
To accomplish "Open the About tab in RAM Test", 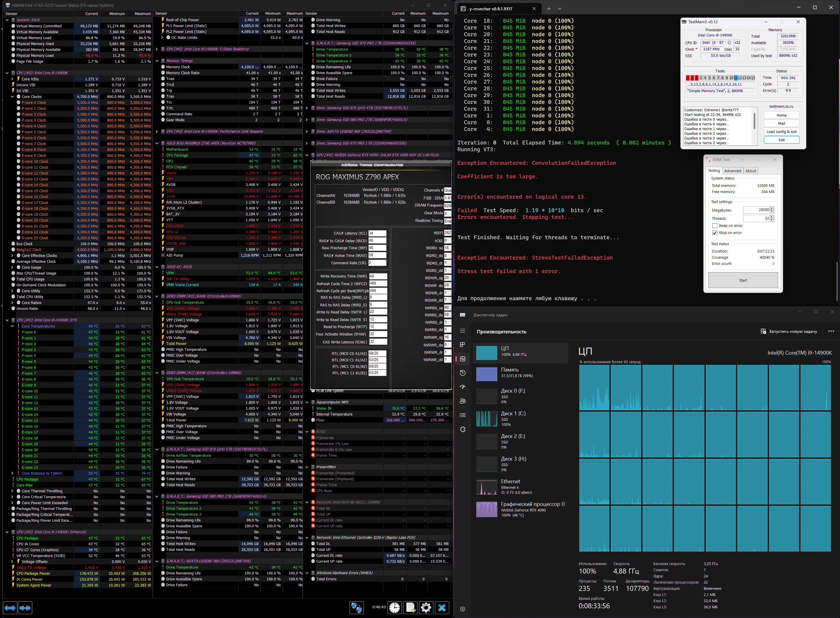I will 750,171.
